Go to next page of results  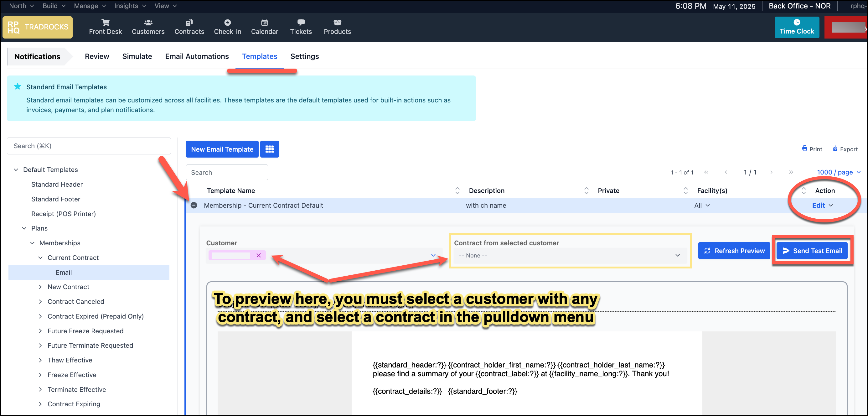(x=771, y=172)
